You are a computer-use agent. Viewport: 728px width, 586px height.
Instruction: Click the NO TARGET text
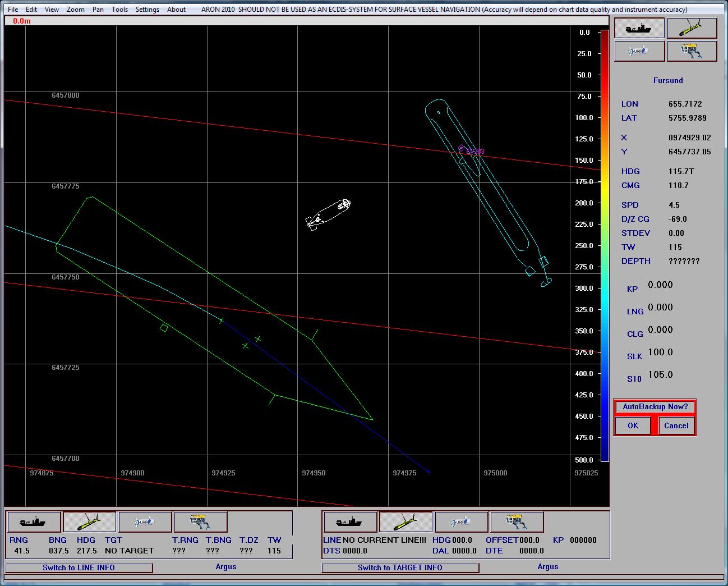129,551
